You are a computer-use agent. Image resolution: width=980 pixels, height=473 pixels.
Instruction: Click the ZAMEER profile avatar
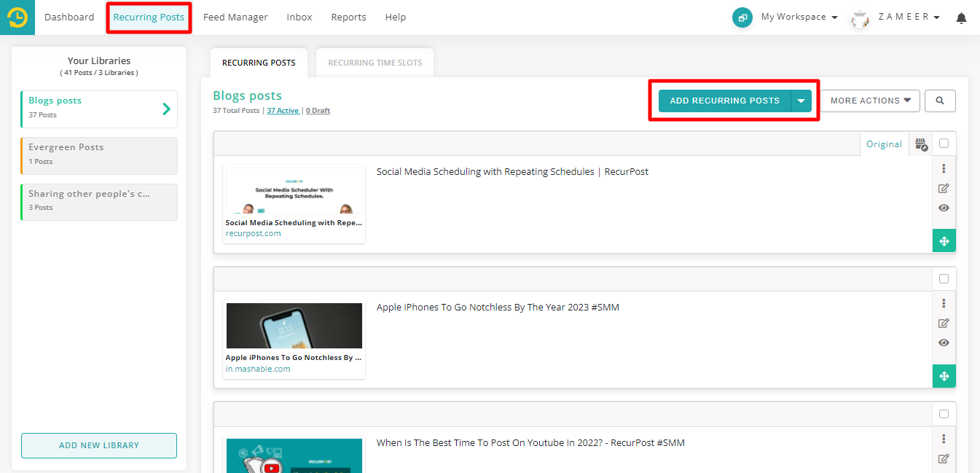click(x=861, y=19)
